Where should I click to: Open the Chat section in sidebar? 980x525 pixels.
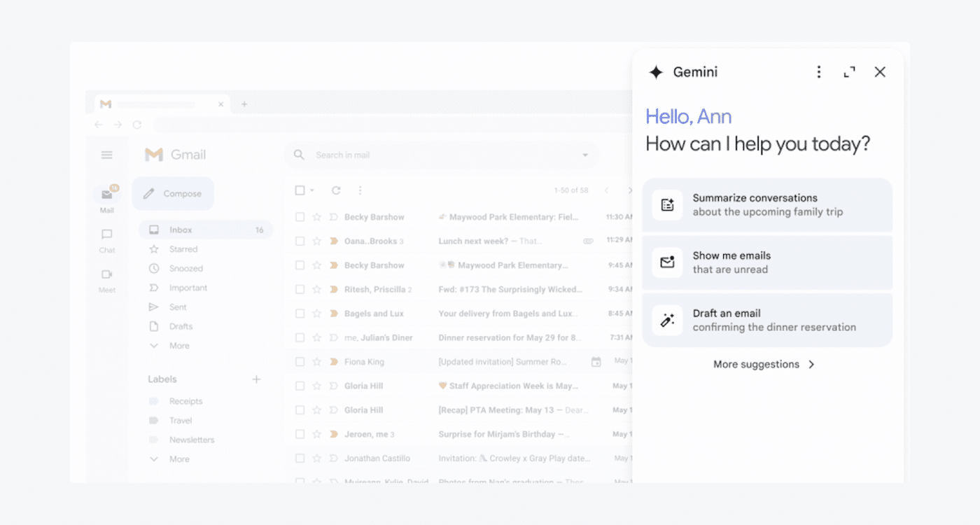[107, 239]
